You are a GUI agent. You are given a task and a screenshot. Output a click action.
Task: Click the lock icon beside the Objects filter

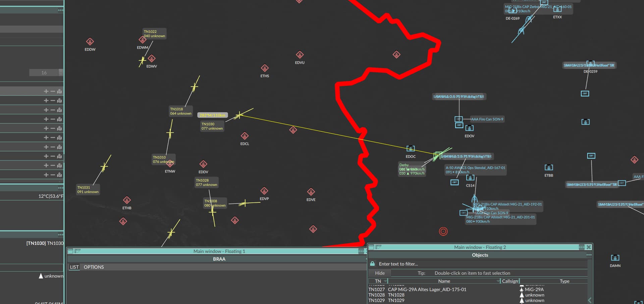pyautogui.click(x=372, y=264)
